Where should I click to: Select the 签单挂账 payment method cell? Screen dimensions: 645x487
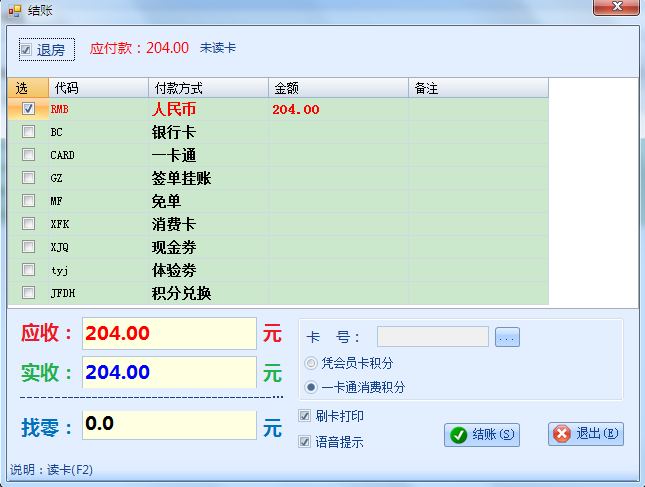pos(209,178)
